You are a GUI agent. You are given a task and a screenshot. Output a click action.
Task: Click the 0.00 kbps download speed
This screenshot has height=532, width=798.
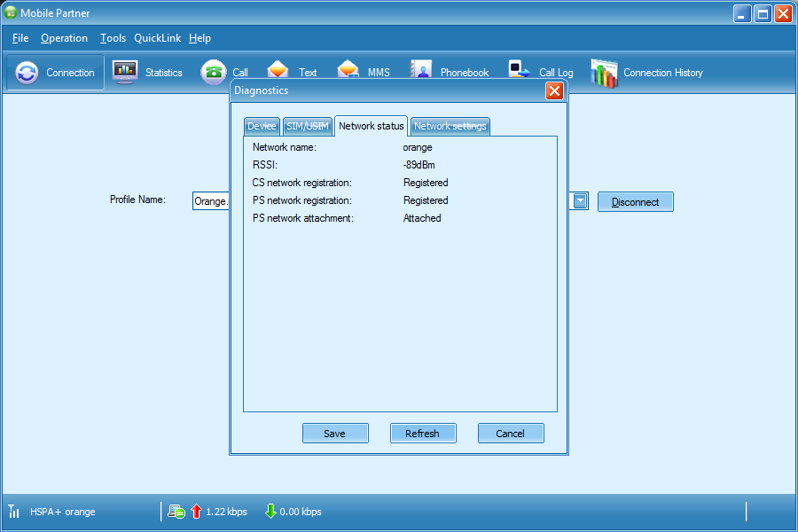[301, 512]
